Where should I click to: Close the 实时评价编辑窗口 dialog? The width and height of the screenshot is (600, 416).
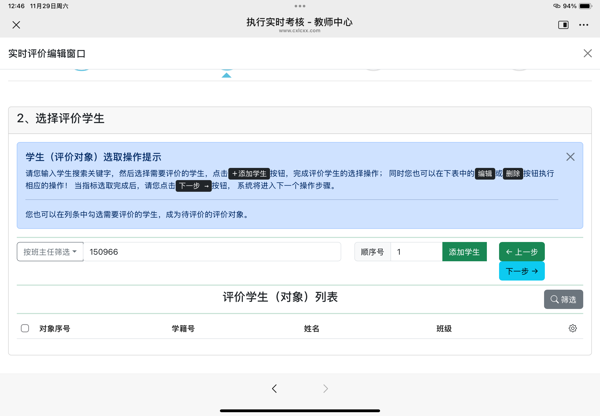[x=587, y=53]
